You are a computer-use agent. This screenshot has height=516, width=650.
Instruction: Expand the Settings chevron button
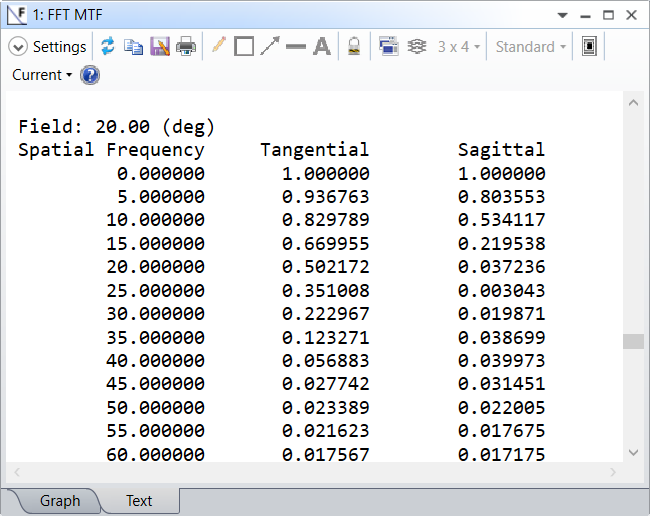[18, 47]
